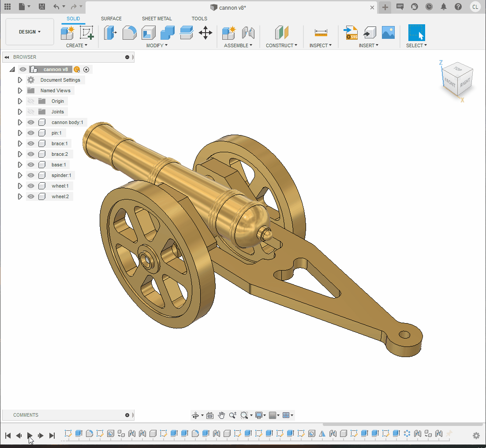
Task: Click the Offset Plane construct icon
Action: point(281,33)
